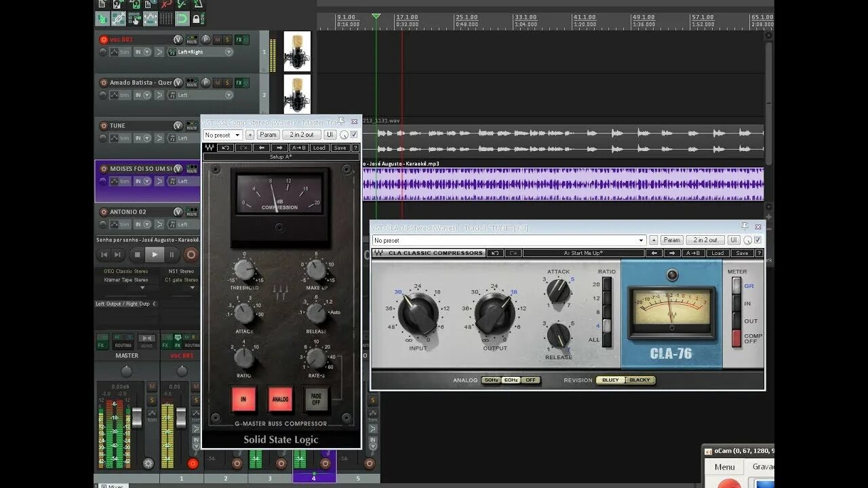
Task: Undo in the CLA-76 plugin toolbar
Action: (495, 253)
